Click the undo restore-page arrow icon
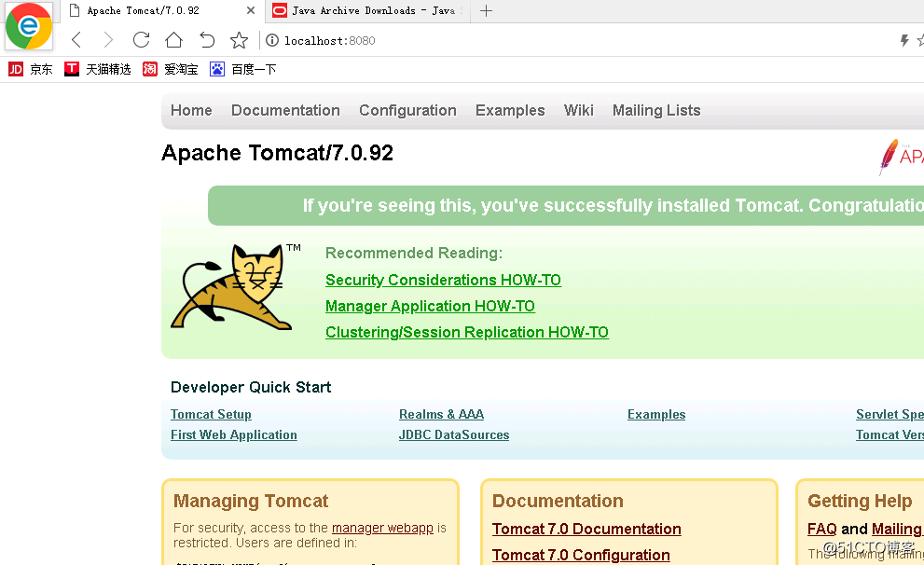 [207, 40]
